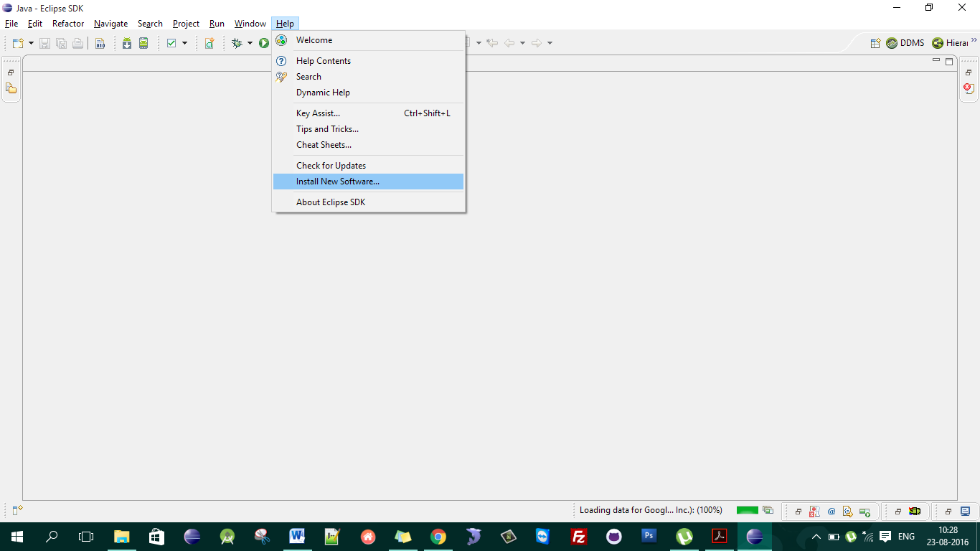Screen dimensions: 980x551
Task: Click the show view as fast view icon
Action: [x=17, y=511]
